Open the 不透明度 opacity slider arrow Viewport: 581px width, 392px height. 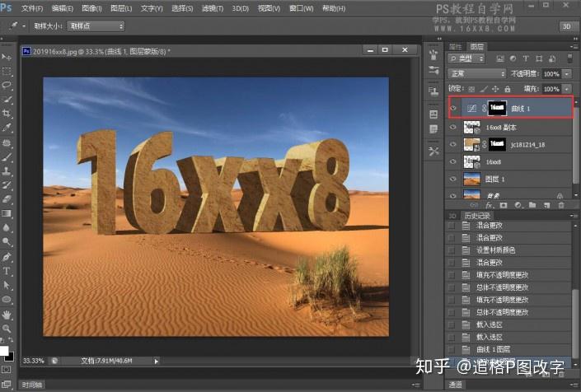pos(567,74)
